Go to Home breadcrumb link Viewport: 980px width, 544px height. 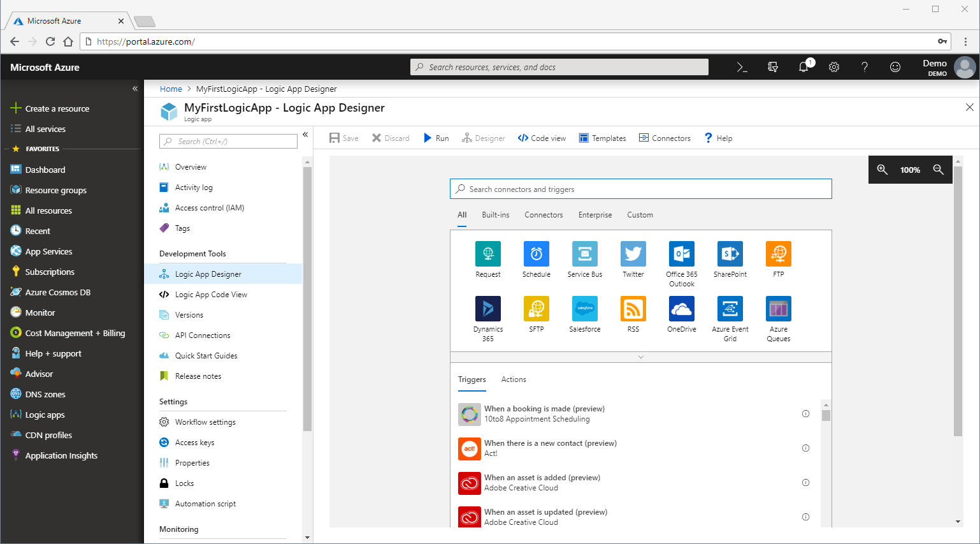coord(171,89)
